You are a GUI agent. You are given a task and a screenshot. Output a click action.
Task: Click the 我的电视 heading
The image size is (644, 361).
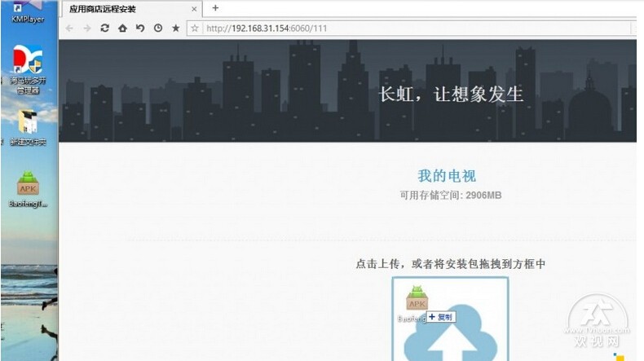(x=447, y=176)
